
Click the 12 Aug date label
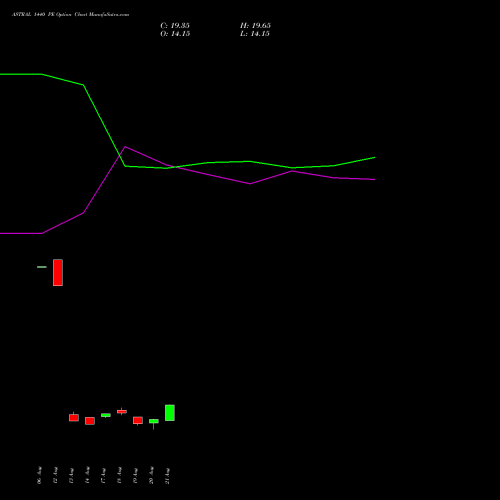click(55, 475)
